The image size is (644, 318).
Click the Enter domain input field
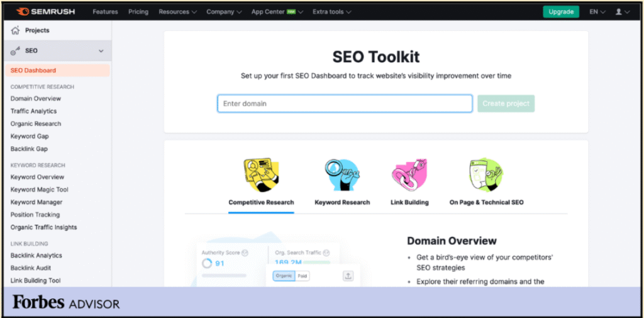(x=345, y=103)
